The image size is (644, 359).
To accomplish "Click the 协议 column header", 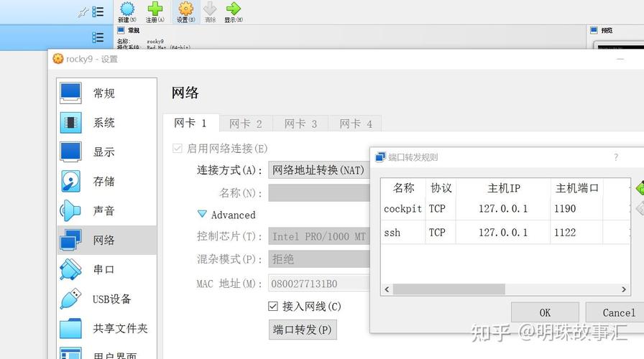I will pyautogui.click(x=441, y=188).
